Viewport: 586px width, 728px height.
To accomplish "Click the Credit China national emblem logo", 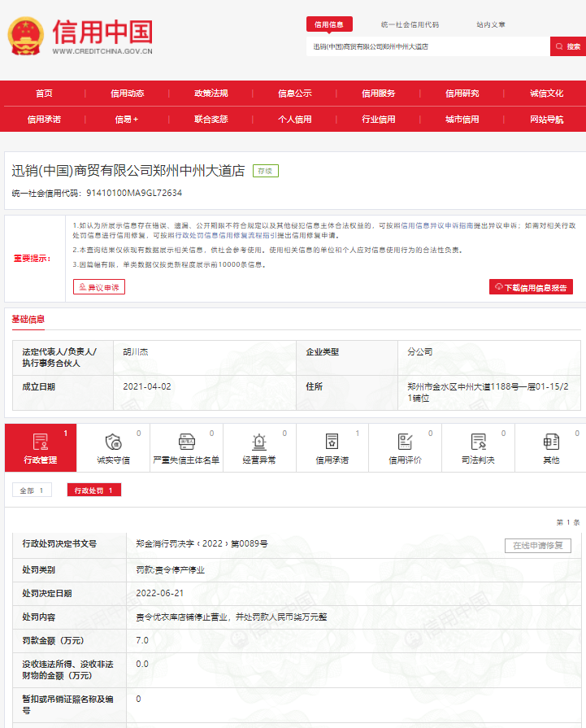I will 26,36.
